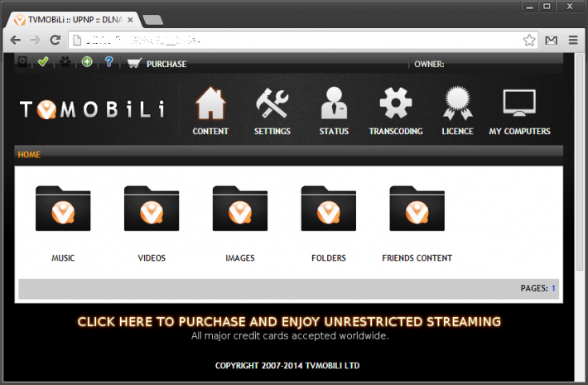Open a new browser tab
Viewport: 588px width, 385px height.
pyautogui.click(x=152, y=20)
